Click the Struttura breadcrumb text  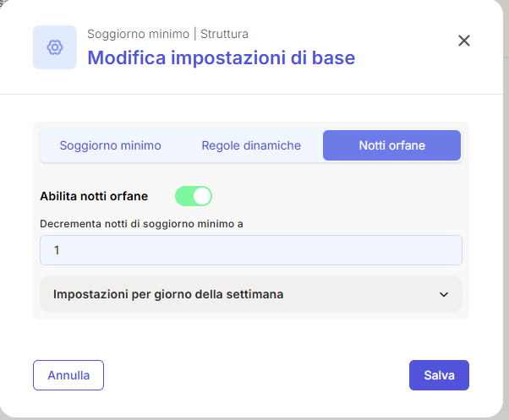(224, 34)
